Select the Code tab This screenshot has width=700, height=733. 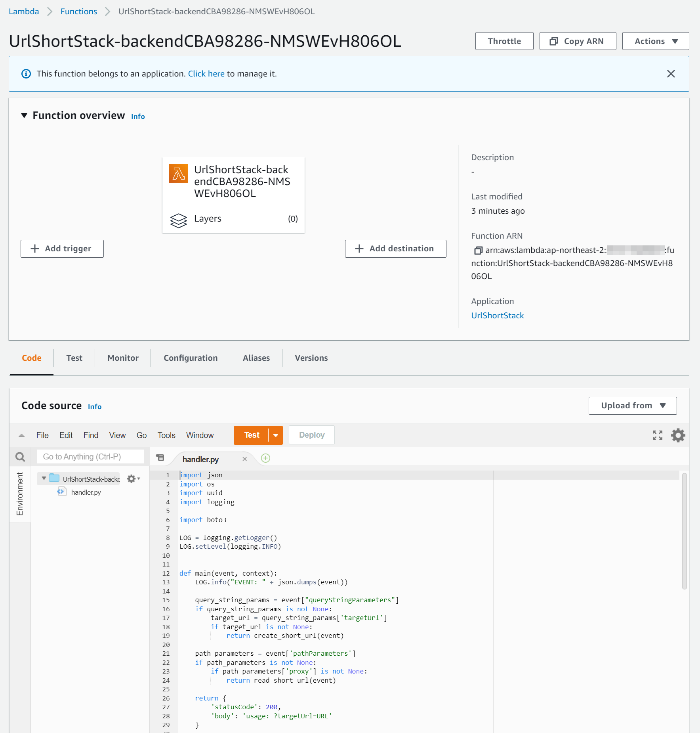pyautogui.click(x=32, y=358)
